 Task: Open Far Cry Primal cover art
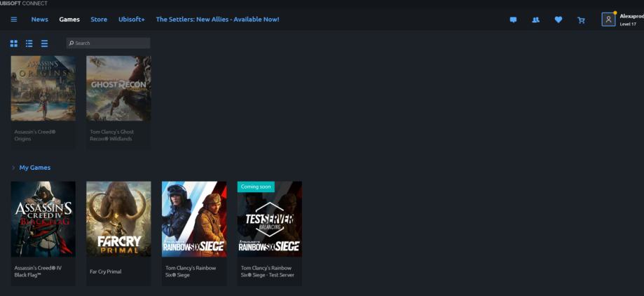point(118,219)
